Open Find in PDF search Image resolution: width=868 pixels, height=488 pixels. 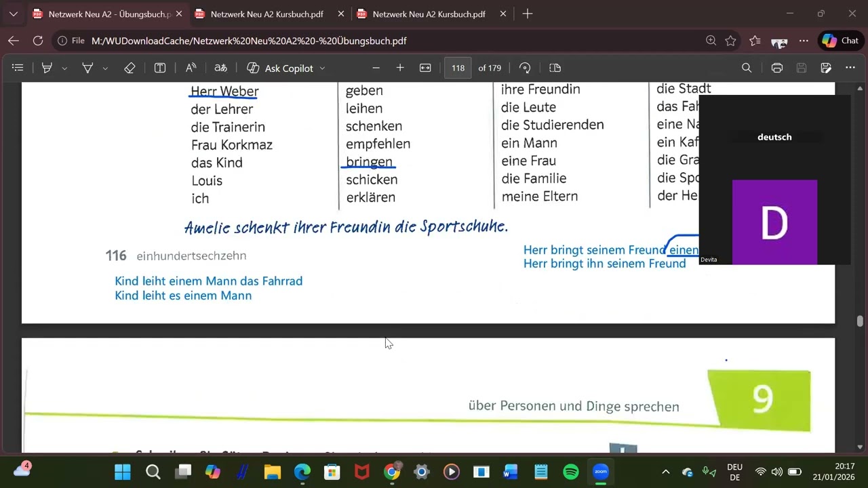747,68
